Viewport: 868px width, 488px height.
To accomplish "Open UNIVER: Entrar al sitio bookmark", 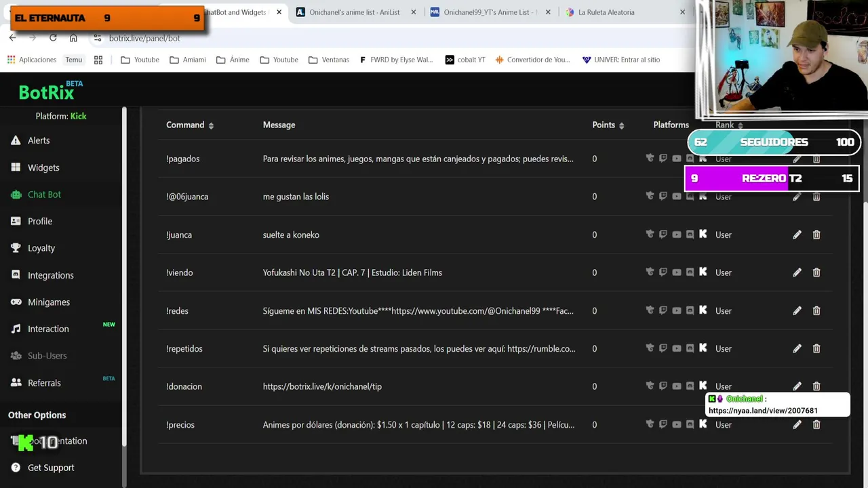I will point(620,60).
